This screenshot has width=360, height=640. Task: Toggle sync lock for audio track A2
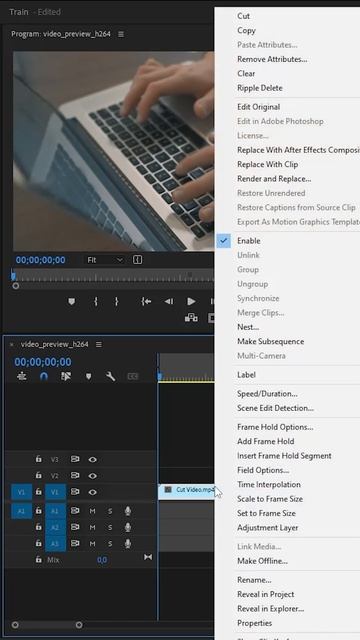coord(75,527)
